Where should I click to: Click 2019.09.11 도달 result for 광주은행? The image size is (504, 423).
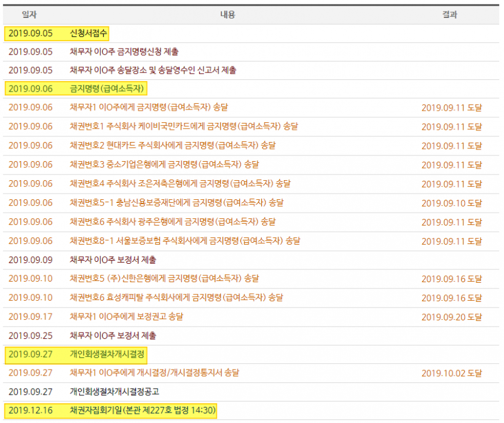point(452,222)
